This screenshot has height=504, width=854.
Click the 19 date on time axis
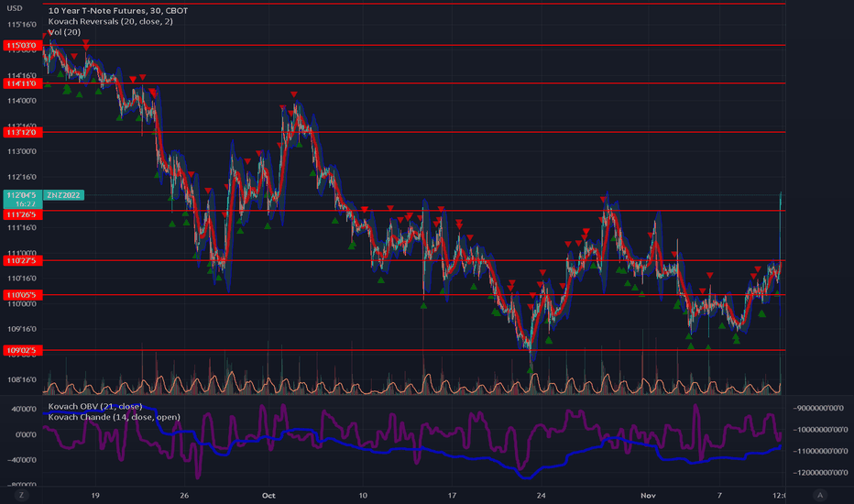click(x=95, y=495)
